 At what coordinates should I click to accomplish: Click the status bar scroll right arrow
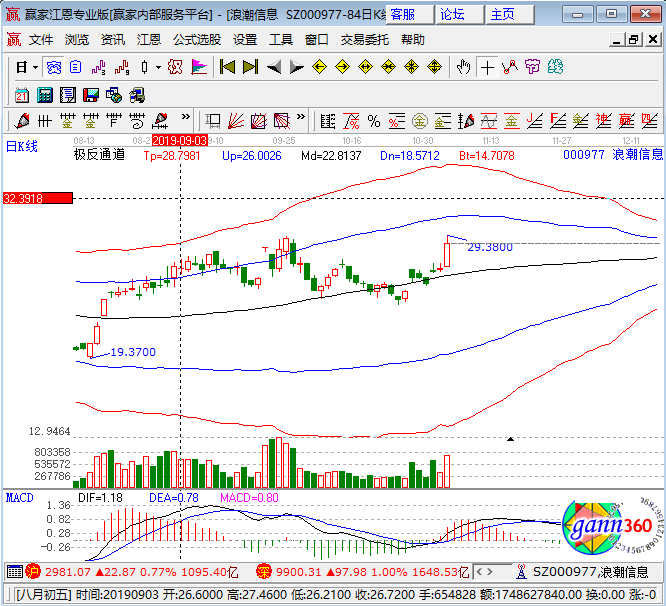pos(490,572)
